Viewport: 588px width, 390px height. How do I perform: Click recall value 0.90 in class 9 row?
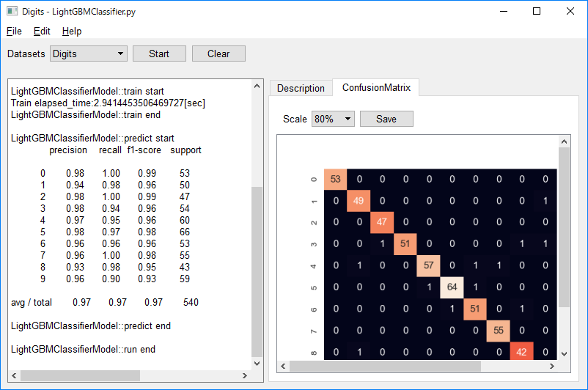tap(111, 279)
